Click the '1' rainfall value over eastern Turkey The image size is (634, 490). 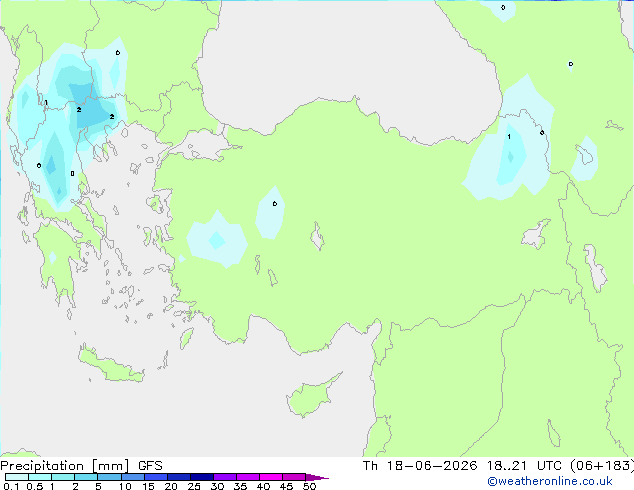pos(509,137)
